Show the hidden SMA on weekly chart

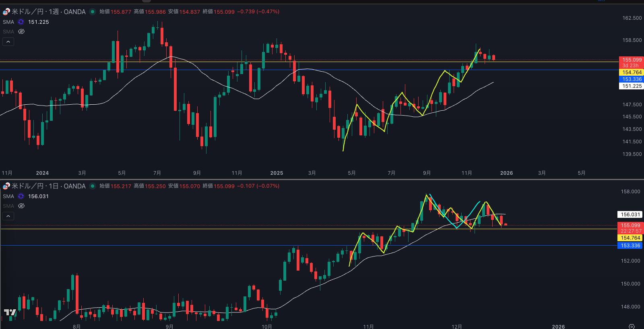tap(21, 31)
